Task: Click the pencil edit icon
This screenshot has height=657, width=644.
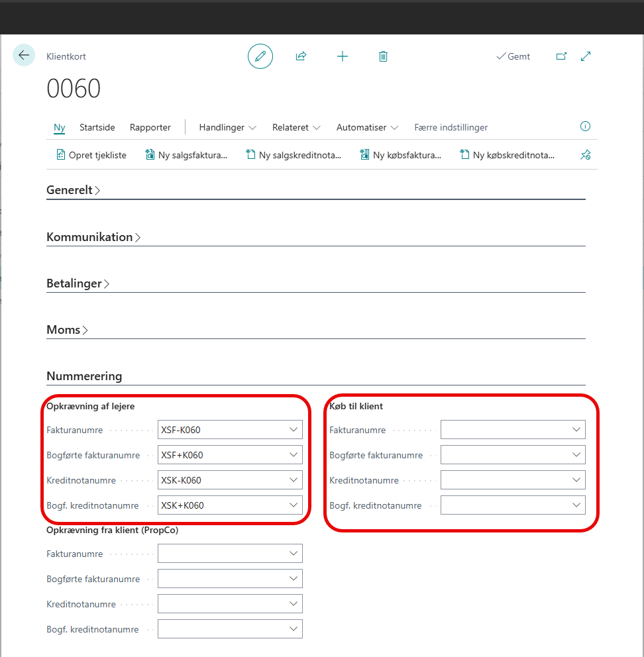Action: coord(260,56)
